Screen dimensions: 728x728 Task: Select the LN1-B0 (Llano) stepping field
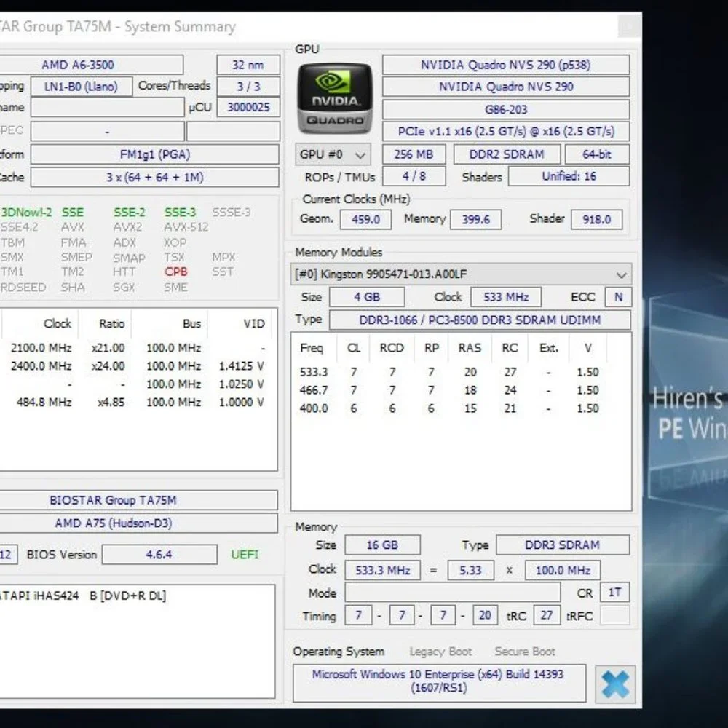(82, 87)
